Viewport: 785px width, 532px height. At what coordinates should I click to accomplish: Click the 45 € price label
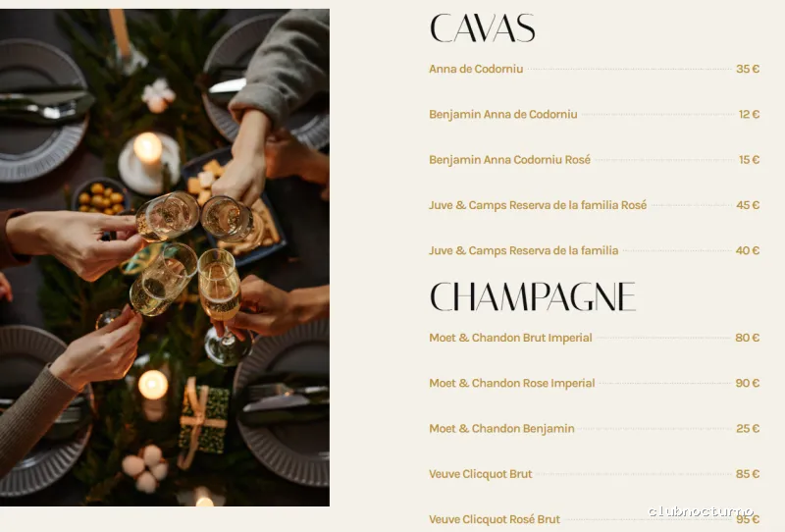coord(748,205)
